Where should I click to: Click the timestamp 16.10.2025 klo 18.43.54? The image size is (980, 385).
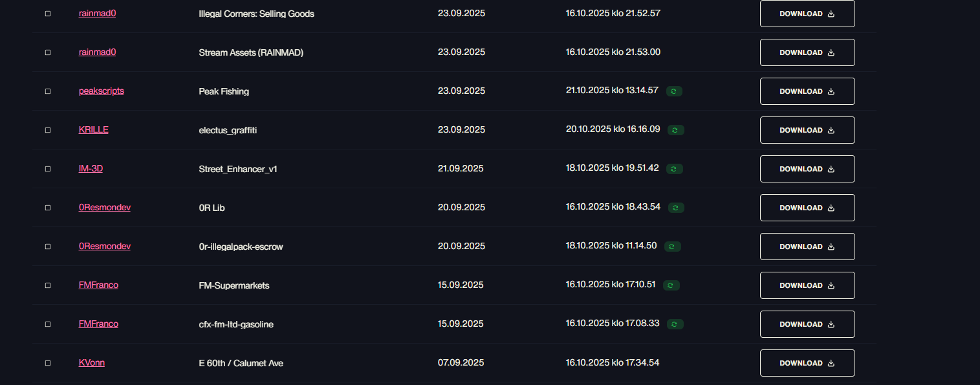click(x=613, y=206)
